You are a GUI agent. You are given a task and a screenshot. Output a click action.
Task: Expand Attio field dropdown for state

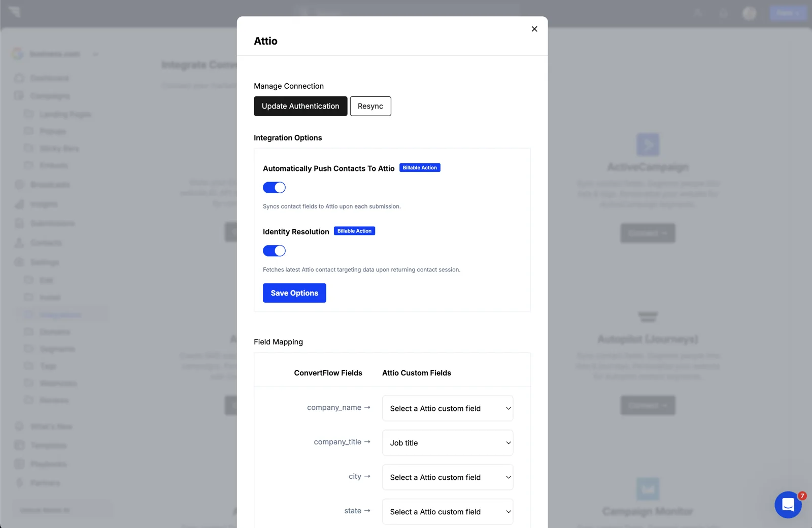[x=448, y=512]
